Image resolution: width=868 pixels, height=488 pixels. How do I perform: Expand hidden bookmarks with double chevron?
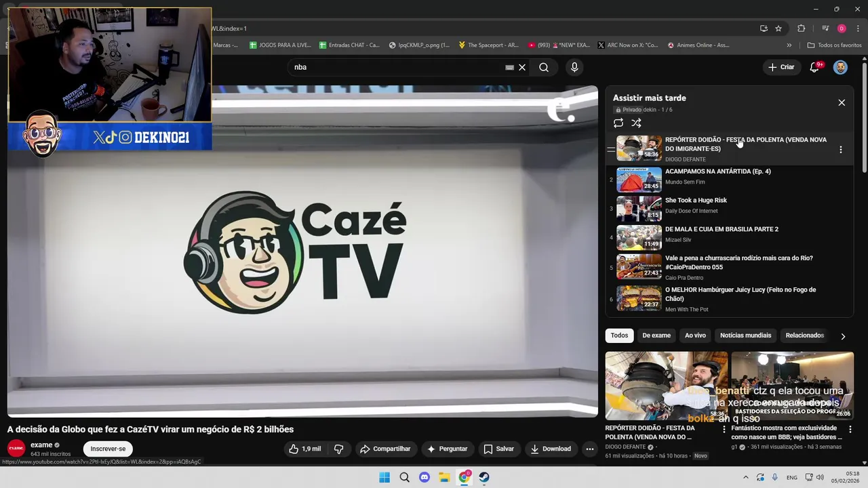click(x=789, y=45)
